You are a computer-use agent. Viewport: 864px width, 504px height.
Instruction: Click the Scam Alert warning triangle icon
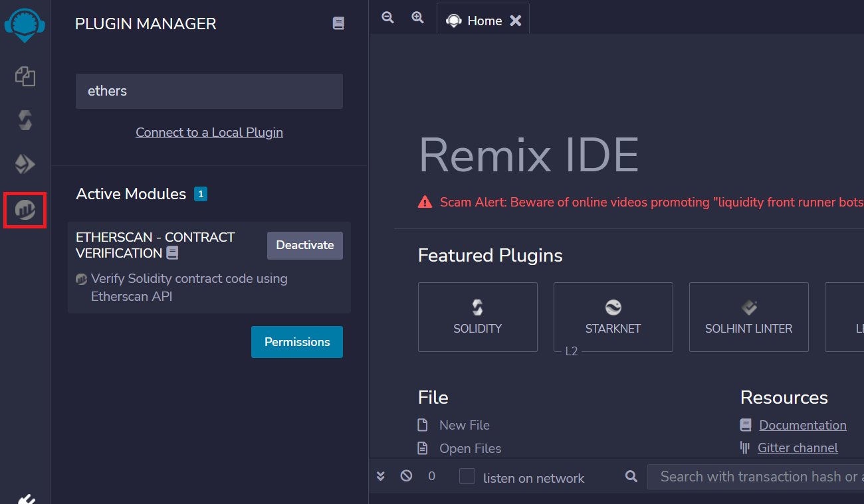(x=425, y=202)
